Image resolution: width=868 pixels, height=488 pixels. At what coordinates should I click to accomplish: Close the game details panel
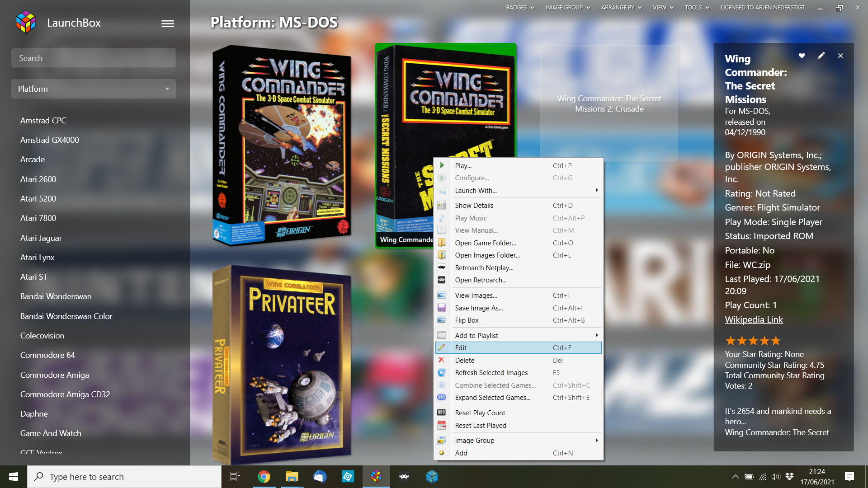[x=840, y=56]
